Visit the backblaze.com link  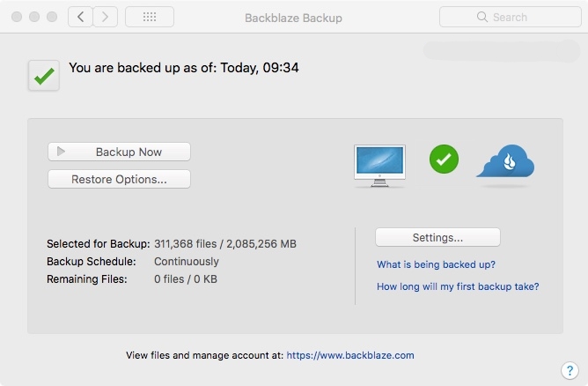pyautogui.click(x=350, y=355)
